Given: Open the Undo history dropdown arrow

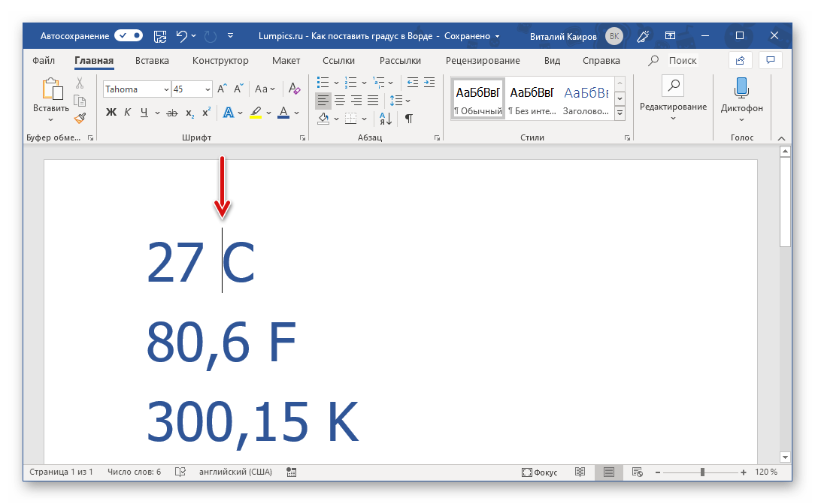Looking at the screenshot, I should [x=194, y=36].
